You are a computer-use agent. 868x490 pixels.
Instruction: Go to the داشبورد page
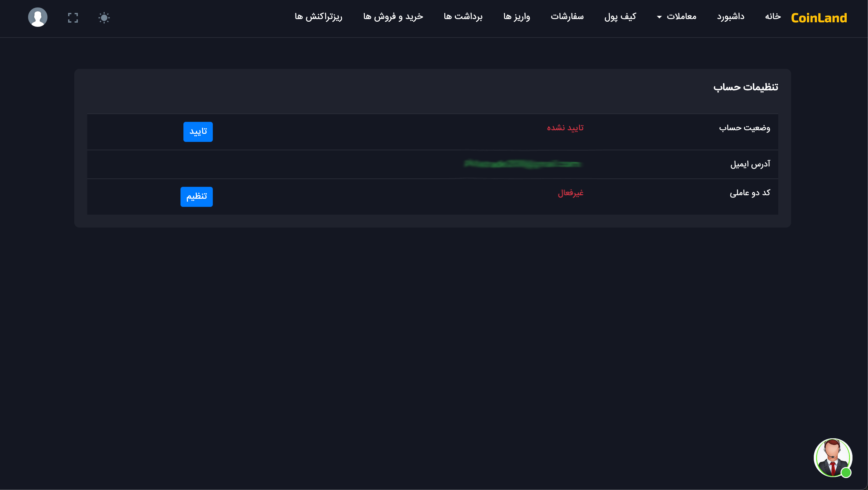pyautogui.click(x=730, y=16)
